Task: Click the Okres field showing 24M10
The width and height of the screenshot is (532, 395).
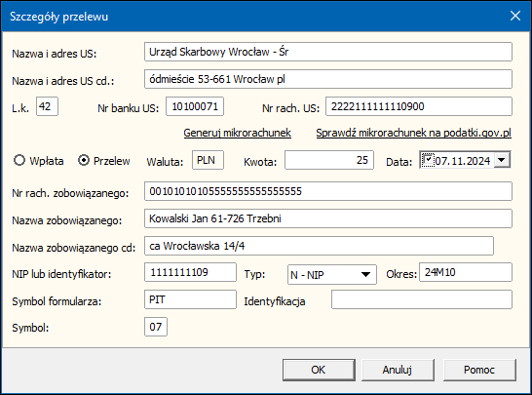Action: (466, 272)
